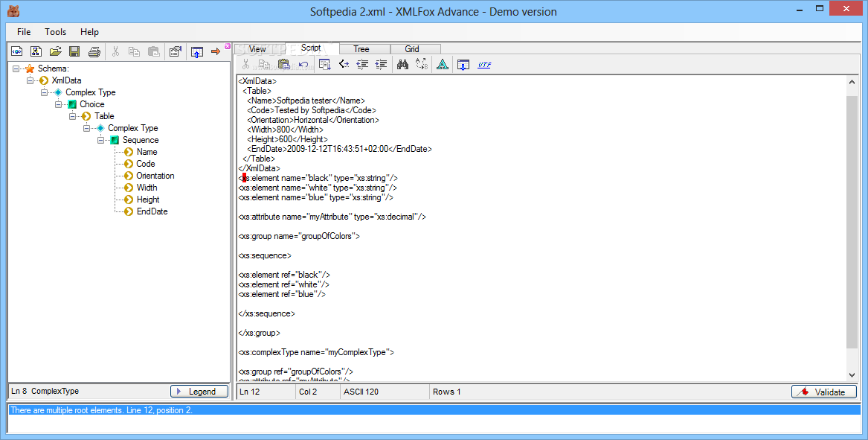
Task: Click the Ln 8 ComplexType status label
Action: [45, 391]
